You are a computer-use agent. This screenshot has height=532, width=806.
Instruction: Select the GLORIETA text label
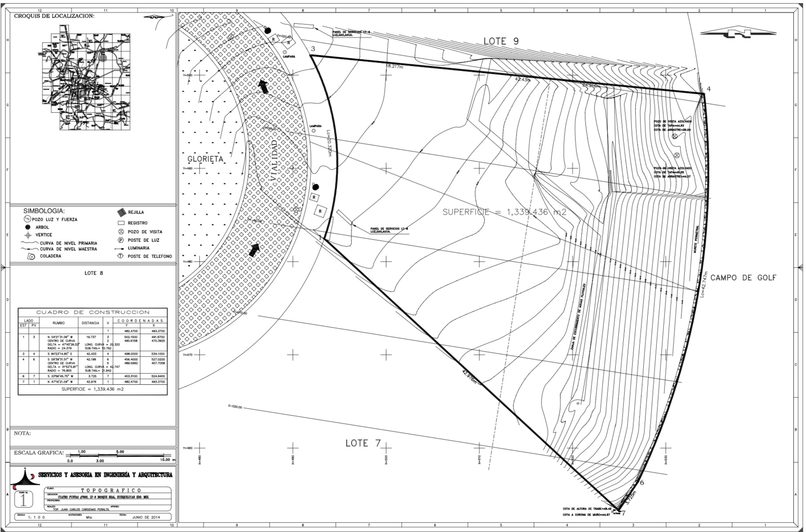(205, 159)
